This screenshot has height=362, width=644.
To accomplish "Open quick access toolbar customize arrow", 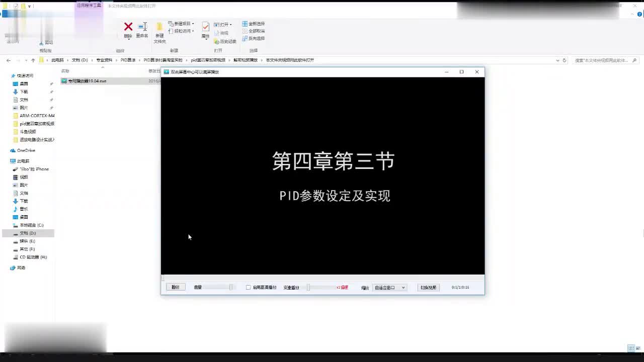I will [29, 6].
